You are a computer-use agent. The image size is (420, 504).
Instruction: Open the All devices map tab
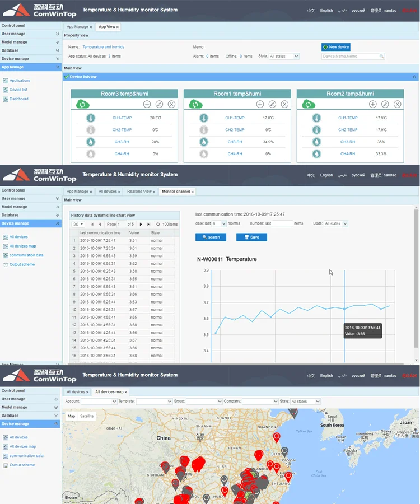coord(110,392)
